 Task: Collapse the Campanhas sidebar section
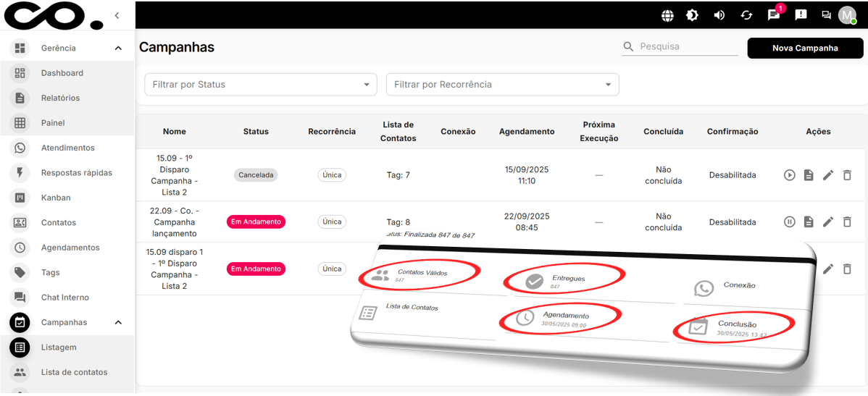pyautogui.click(x=118, y=323)
